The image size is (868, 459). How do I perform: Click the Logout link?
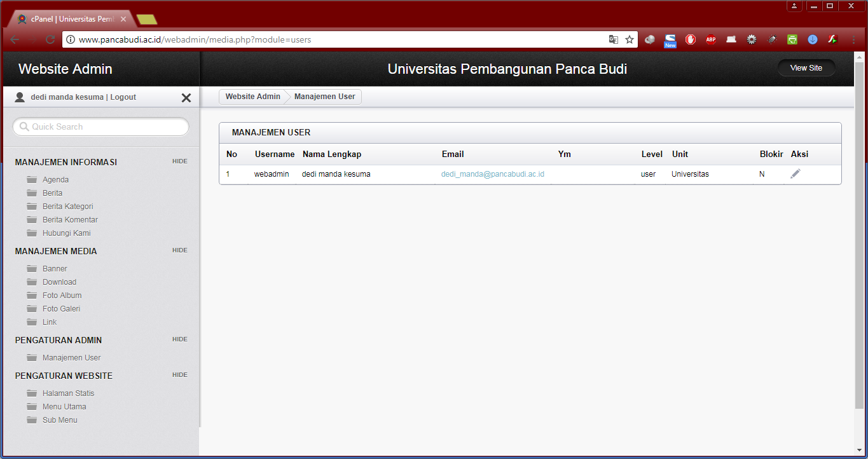coord(123,97)
